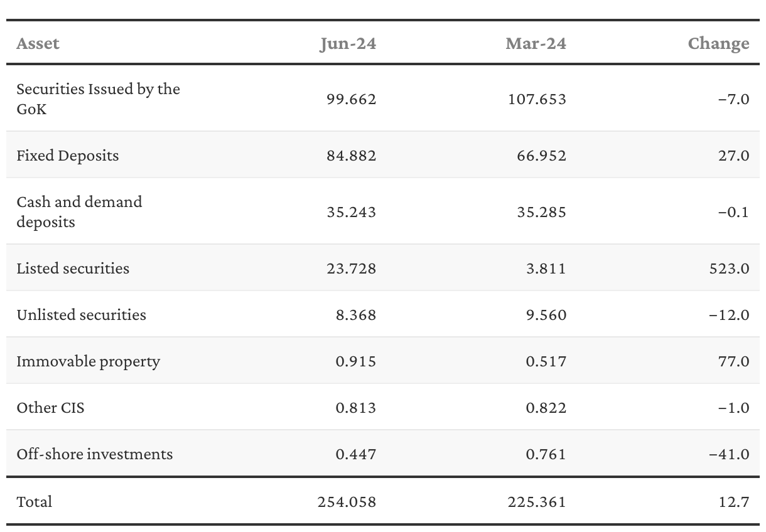Click the Unlisted securities row label
This screenshot has width=766, height=532.
point(82,314)
